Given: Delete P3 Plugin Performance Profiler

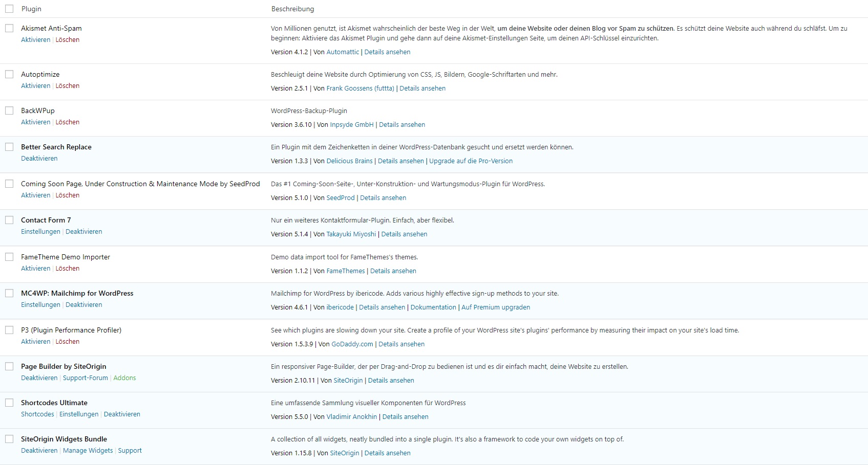Looking at the screenshot, I should 68,342.
